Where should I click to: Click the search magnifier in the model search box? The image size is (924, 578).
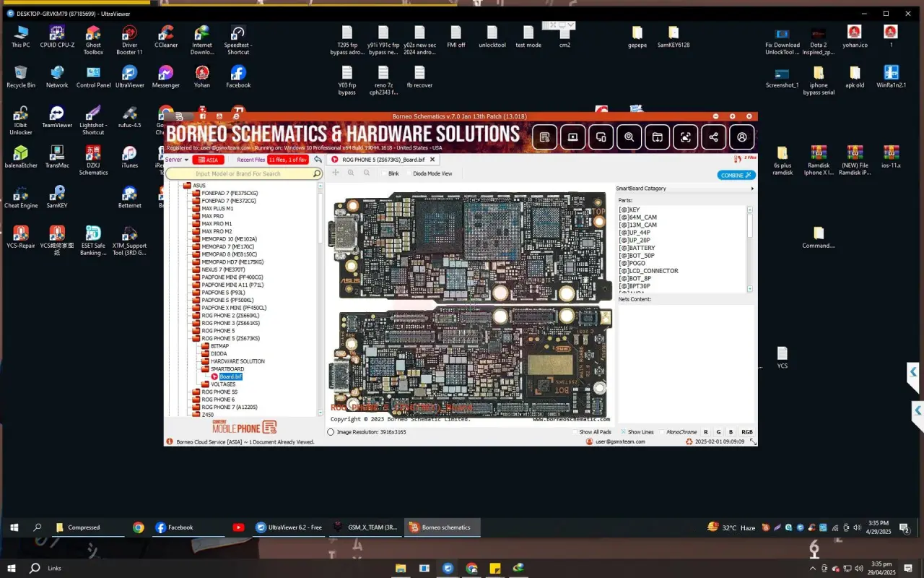tap(316, 174)
